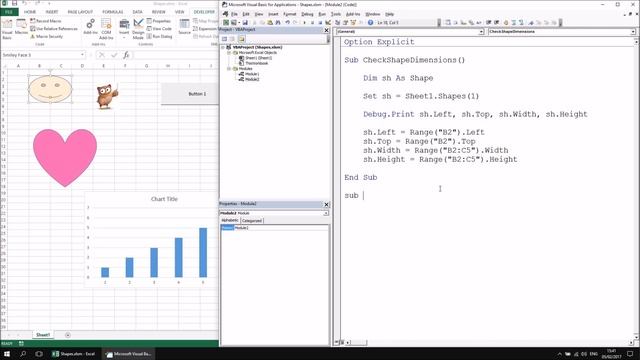
Task: Collapse the VBAProject (Shapes.xlsm) node
Action: (x=223, y=47)
